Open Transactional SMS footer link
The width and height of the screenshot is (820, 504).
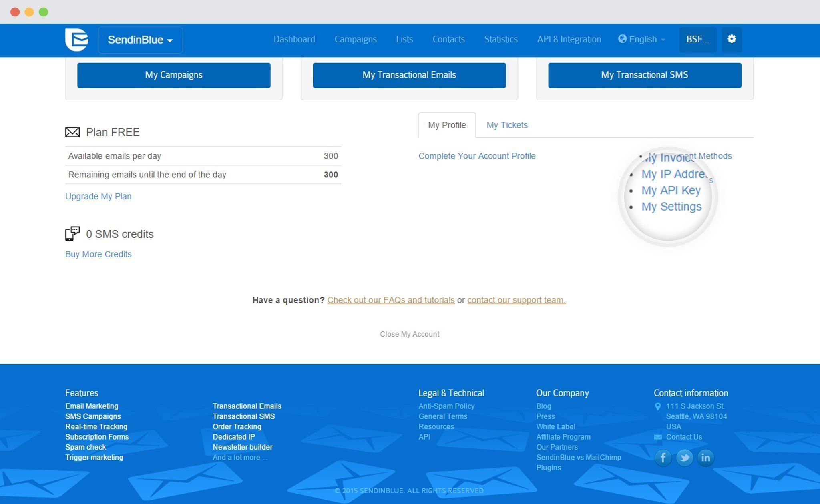tap(244, 416)
